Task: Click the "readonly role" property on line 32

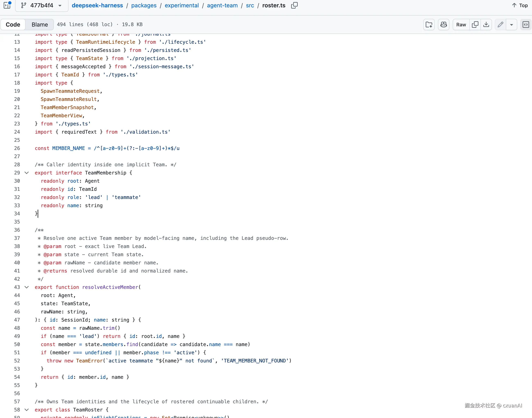Action: click(60, 197)
